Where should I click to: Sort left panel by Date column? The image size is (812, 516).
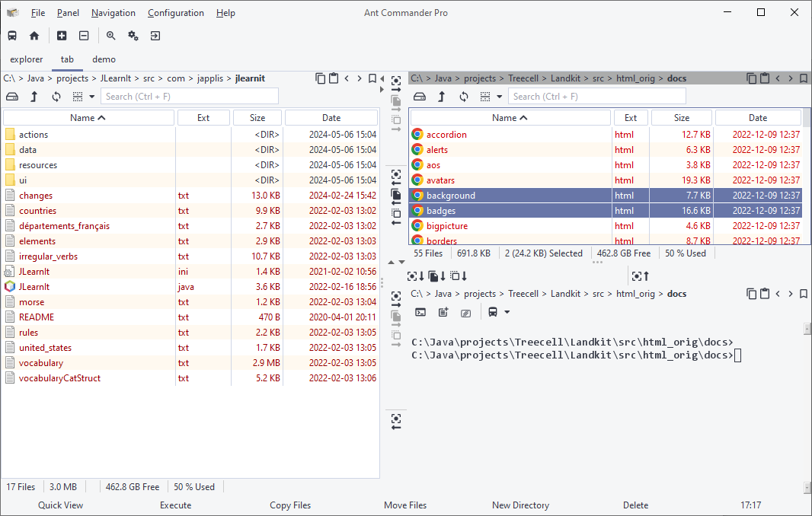coord(331,117)
